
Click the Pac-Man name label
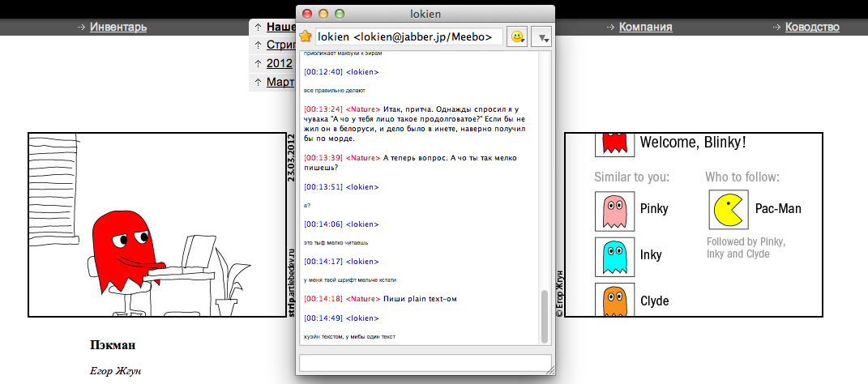pyautogui.click(x=778, y=208)
